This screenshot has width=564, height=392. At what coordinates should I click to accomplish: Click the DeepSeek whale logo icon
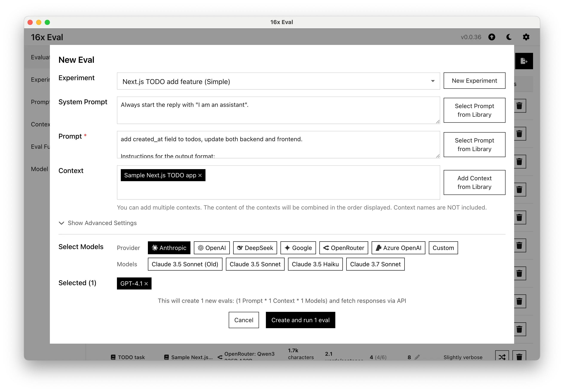240,248
